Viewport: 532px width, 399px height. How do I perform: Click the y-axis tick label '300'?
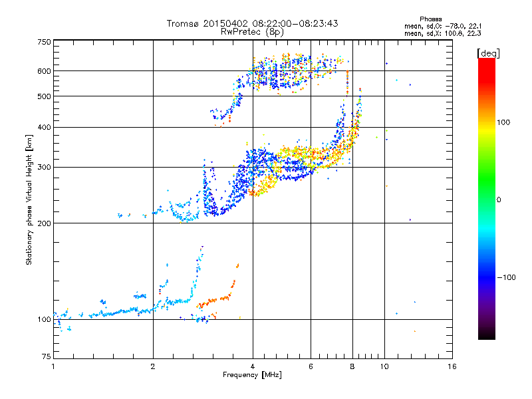point(44,168)
